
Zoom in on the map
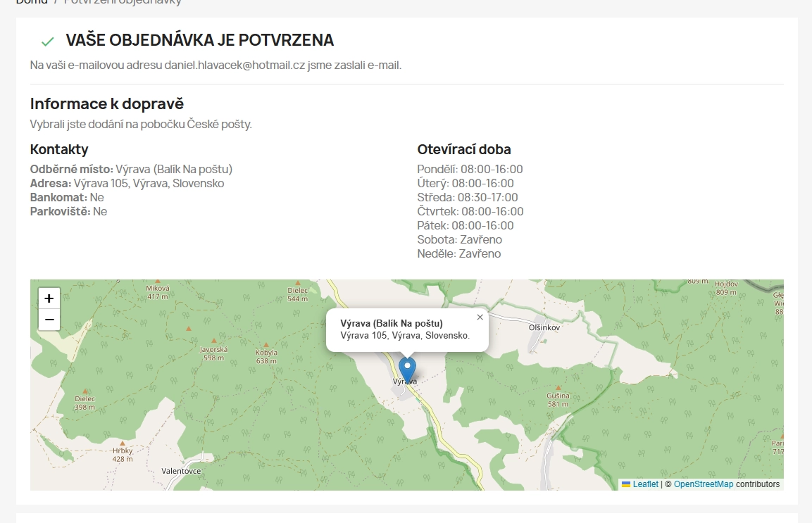[49, 298]
